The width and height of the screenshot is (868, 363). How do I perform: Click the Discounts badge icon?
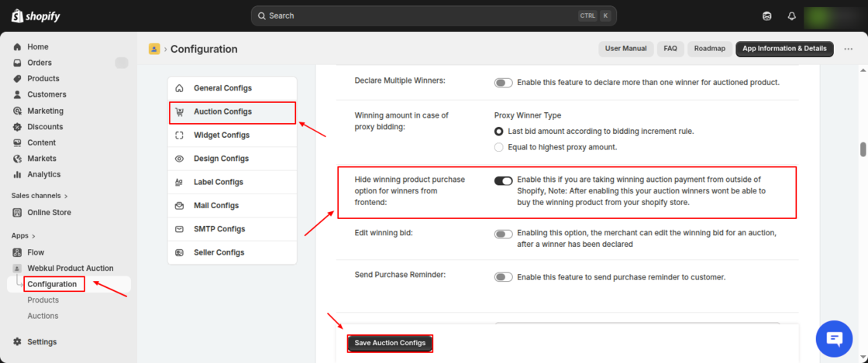[17, 126]
